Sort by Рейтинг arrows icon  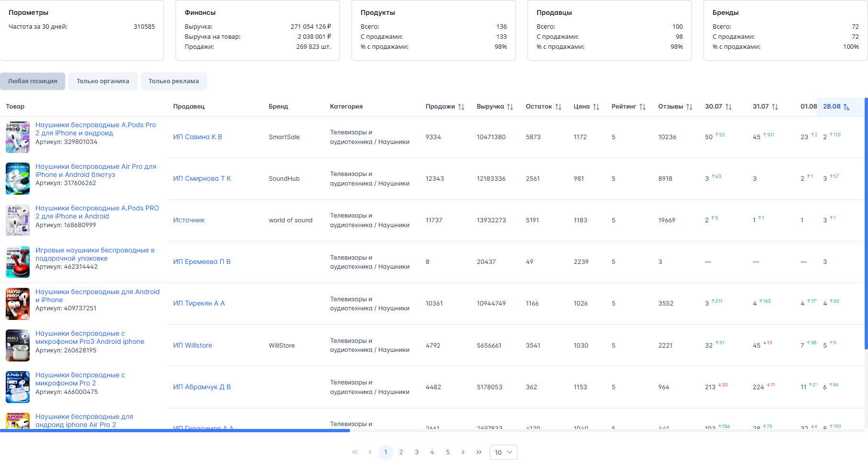(642, 107)
